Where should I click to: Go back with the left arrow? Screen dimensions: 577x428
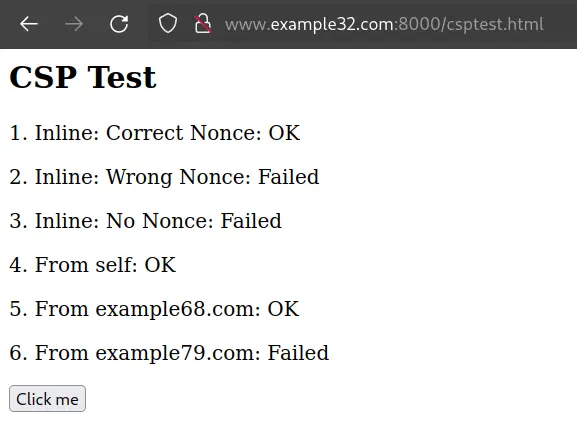[29, 24]
